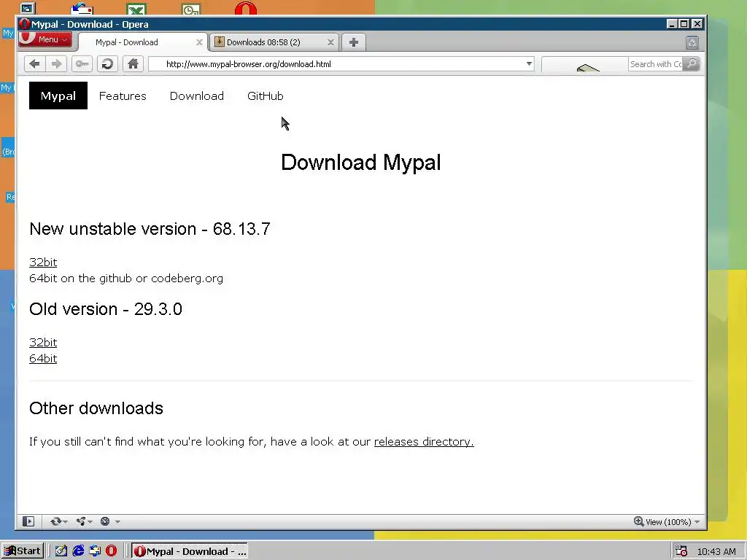
Task: Toggle the panels sidebar button
Action: (x=28, y=521)
